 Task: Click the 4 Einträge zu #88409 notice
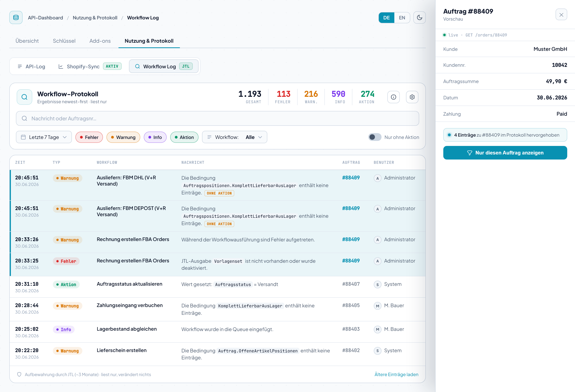[505, 135]
